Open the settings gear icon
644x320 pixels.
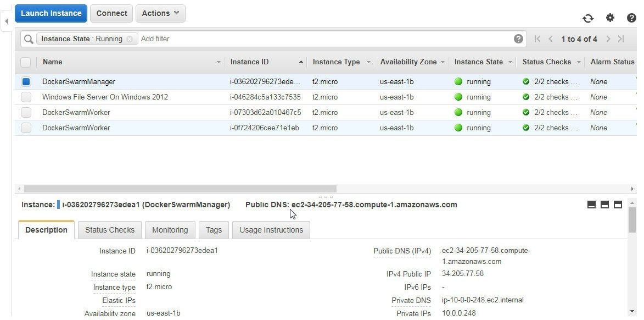(611, 18)
